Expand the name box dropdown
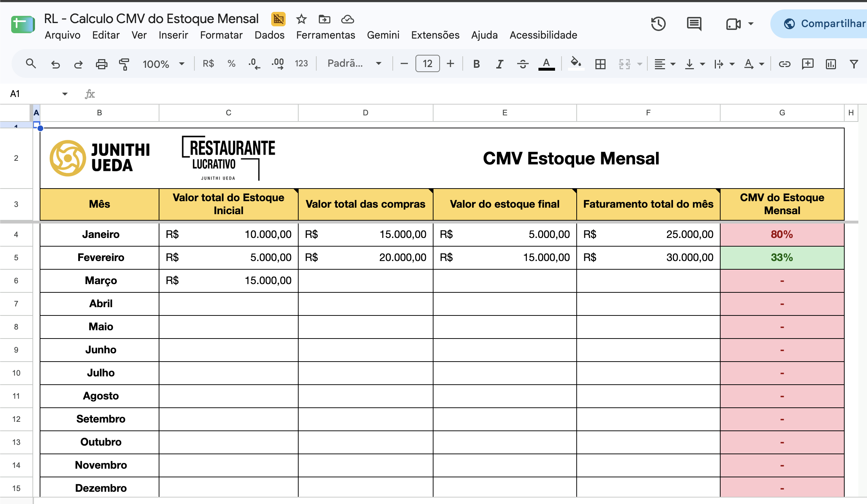 click(65, 94)
